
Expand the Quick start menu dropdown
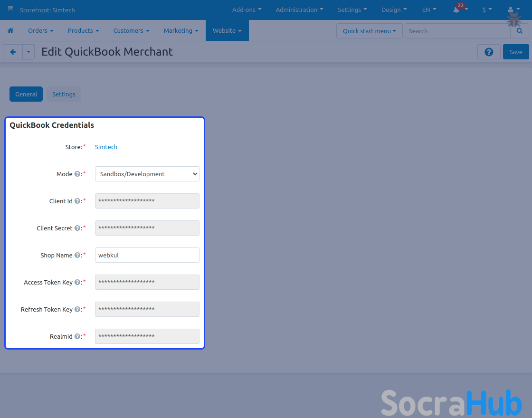pos(369,31)
